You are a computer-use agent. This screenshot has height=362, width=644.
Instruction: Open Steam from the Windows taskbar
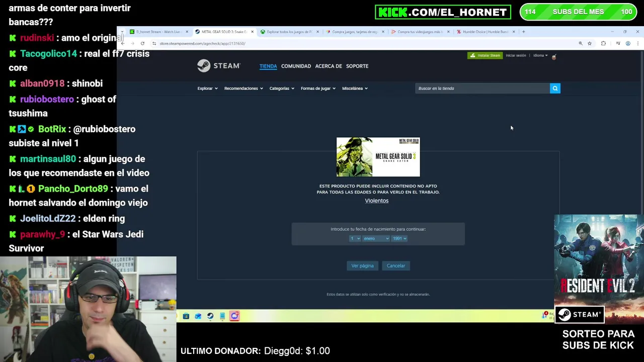[x=210, y=316]
